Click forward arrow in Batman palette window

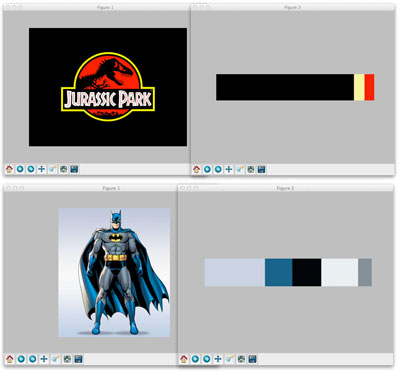tap(206, 359)
